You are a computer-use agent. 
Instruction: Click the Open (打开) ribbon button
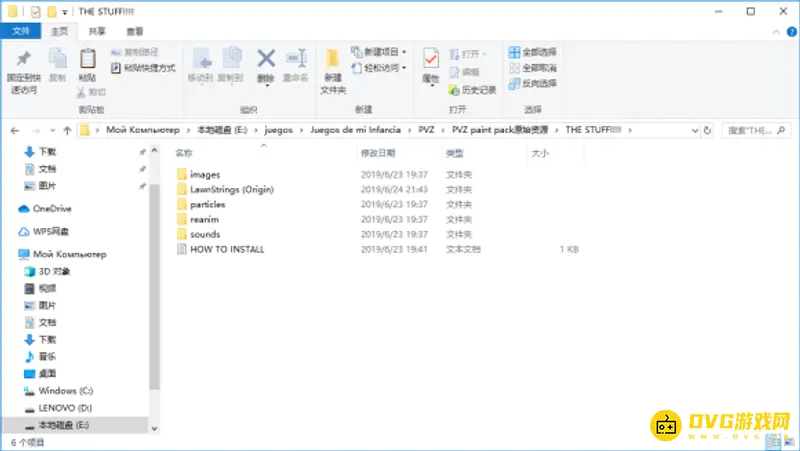pos(468,54)
